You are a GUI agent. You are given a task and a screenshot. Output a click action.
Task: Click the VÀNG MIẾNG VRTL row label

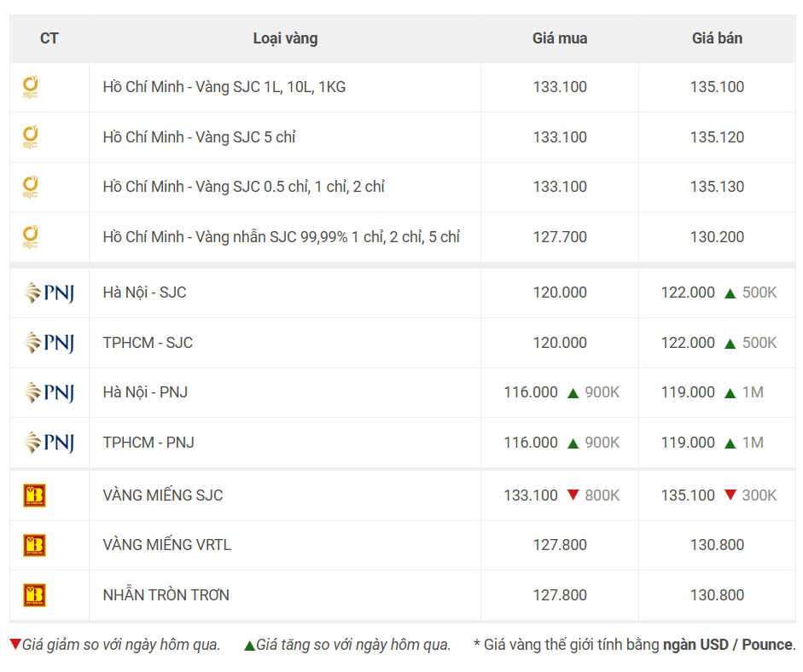[x=167, y=545]
